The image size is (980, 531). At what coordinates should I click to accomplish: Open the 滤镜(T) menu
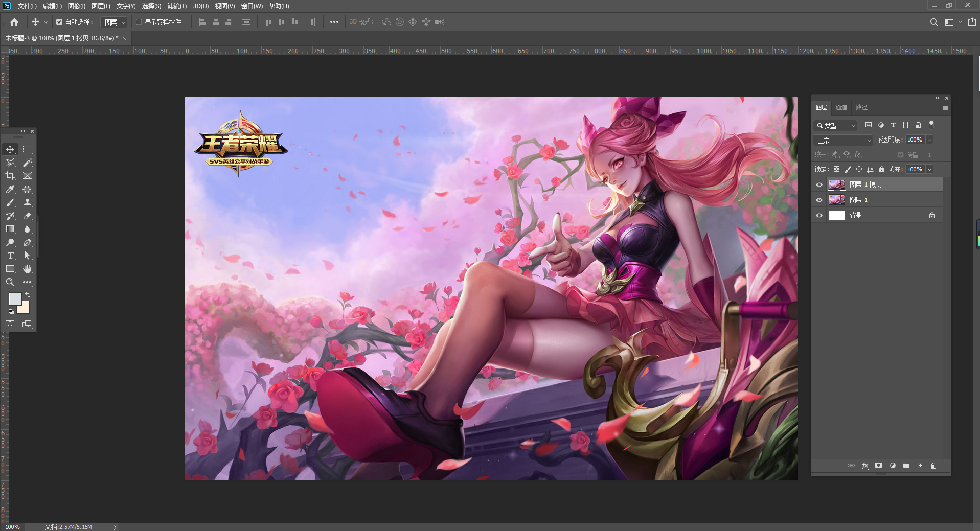[177, 6]
